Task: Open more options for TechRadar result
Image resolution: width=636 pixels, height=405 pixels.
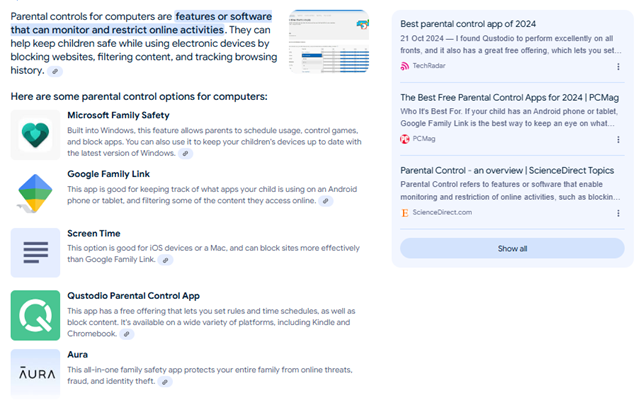Action: click(618, 66)
